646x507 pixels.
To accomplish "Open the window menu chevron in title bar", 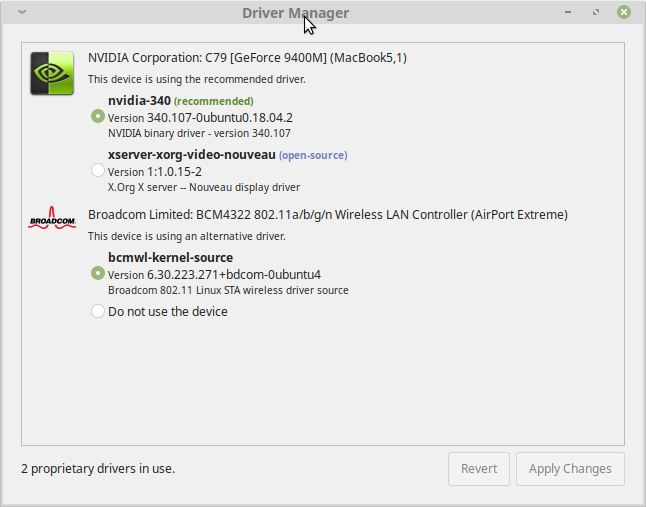I will [22, 12].
